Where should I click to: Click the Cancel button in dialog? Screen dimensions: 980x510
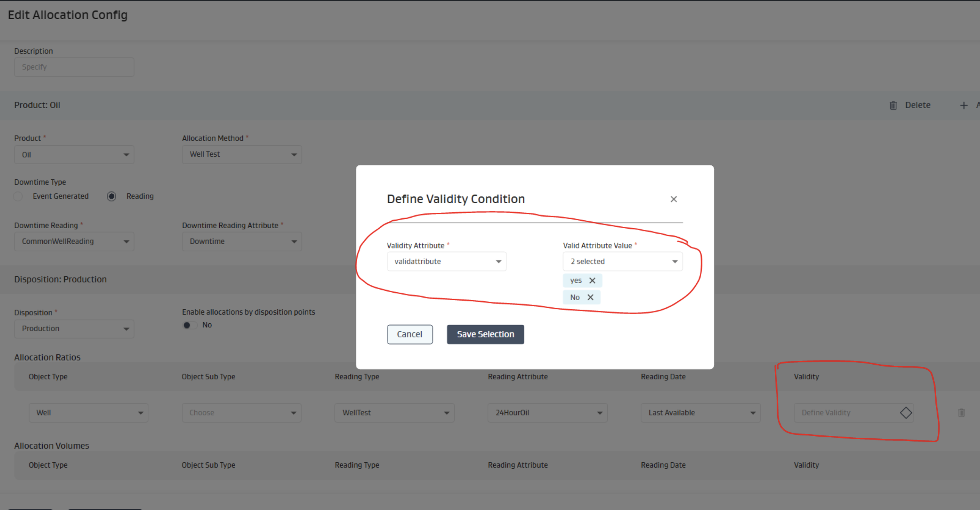[x=409, y=334]
